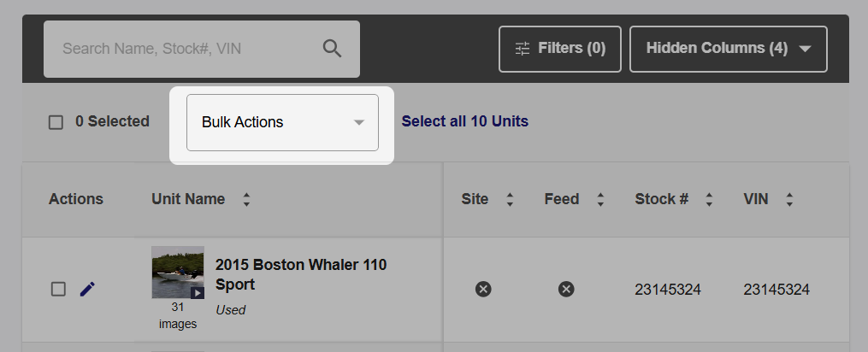
Task: Sort the Feed column using arrows
Action: coord(600,199)
